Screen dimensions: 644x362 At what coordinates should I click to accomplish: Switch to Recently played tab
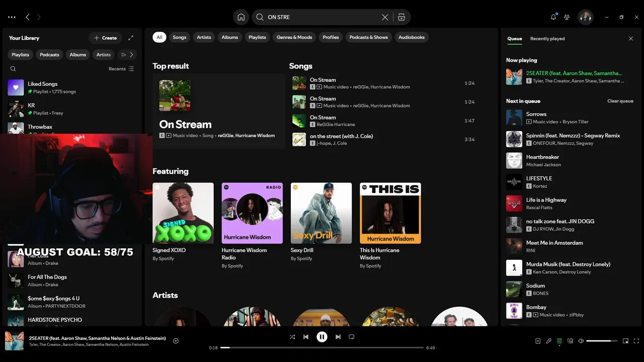pyautogui.click(x=547, y=39)
